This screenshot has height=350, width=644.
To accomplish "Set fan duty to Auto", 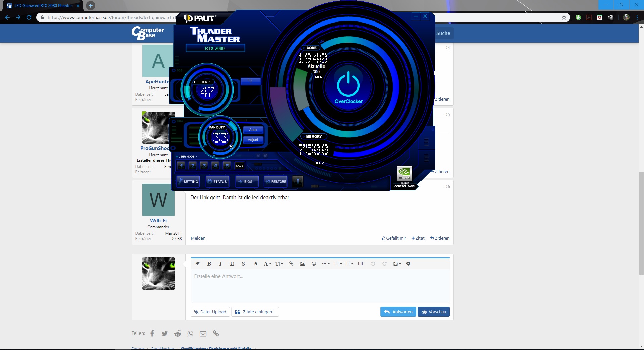I will 253,130.
